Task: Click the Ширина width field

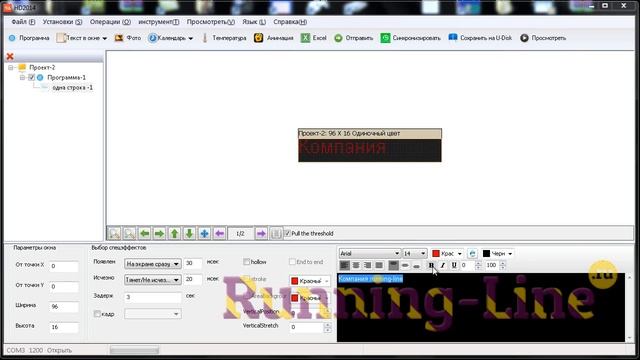Action: point(64,307)
